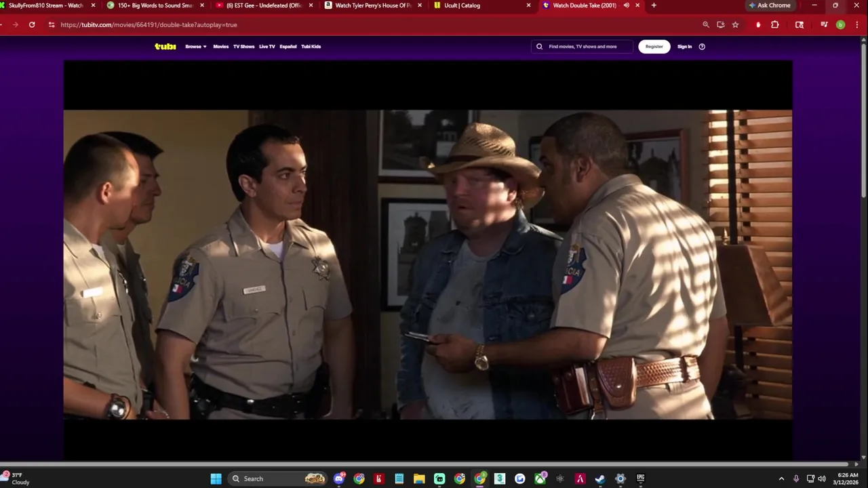Open Español in Tubi navigation
Viewport: 868px width, 488px height.
click(288, 47)
